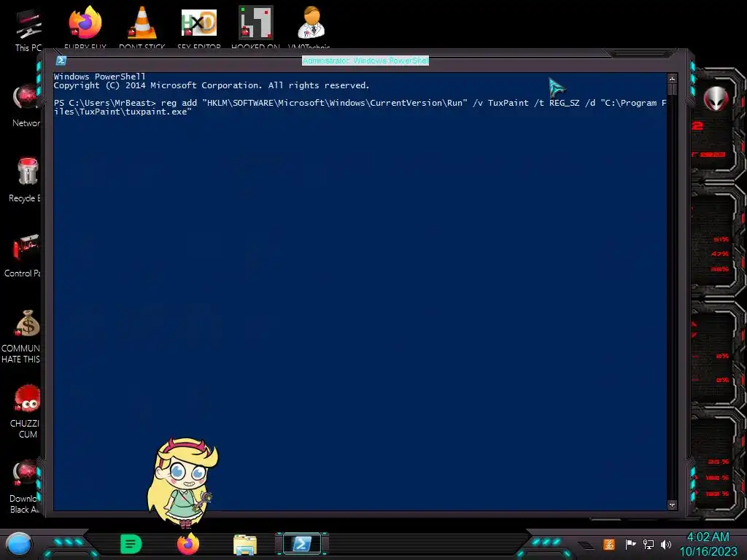
Task: Open the PowerShell window system menu icon
Action: click(61, 61)
